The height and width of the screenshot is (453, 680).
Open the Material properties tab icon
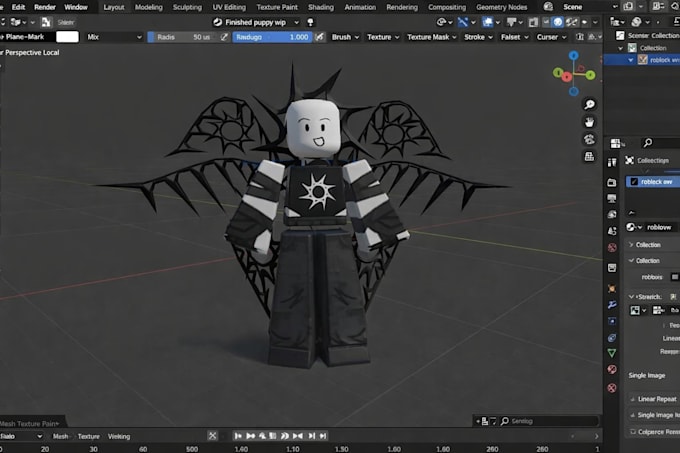coord(612,369)
